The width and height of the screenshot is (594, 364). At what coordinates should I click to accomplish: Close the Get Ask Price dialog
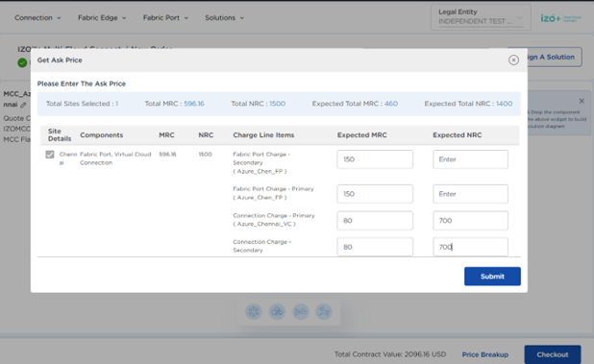[513, 61]
